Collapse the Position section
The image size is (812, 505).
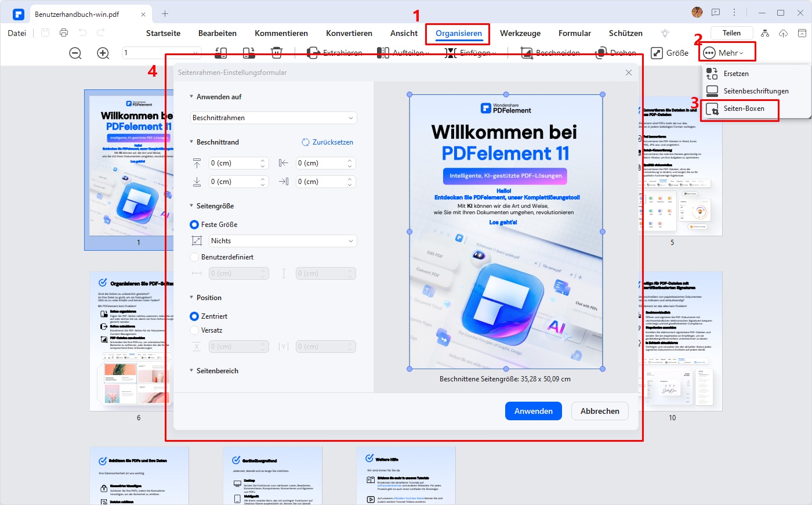(x=191, y=298)
